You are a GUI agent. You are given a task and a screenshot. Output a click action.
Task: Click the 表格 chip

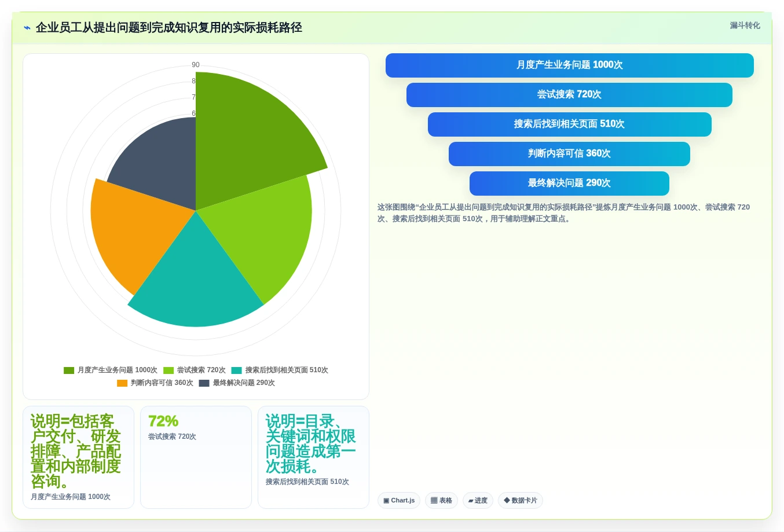441,501
